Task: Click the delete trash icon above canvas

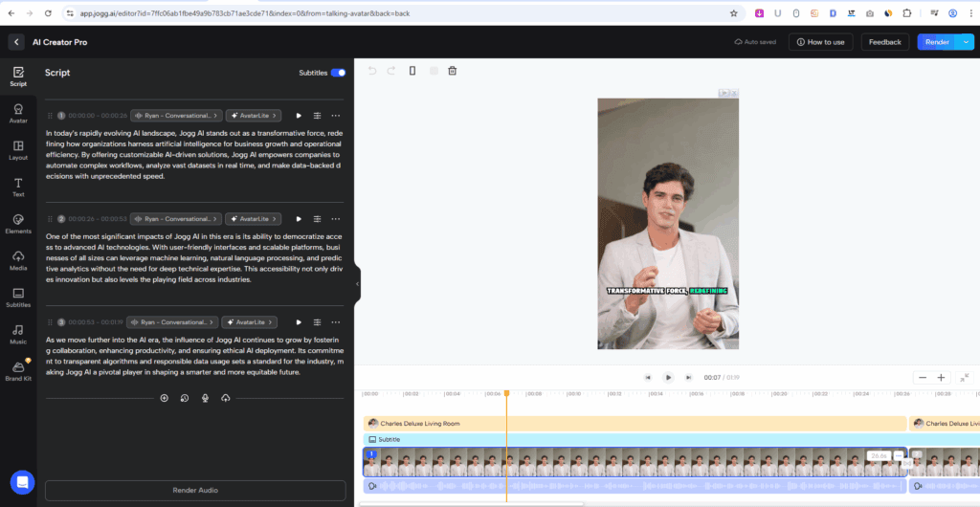Action: pos(453,71)
